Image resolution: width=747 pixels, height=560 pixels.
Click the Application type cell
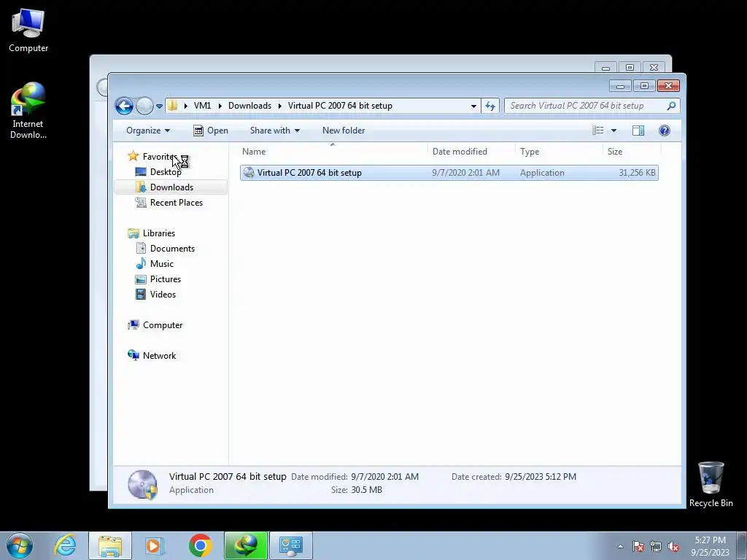coord(542,173)
